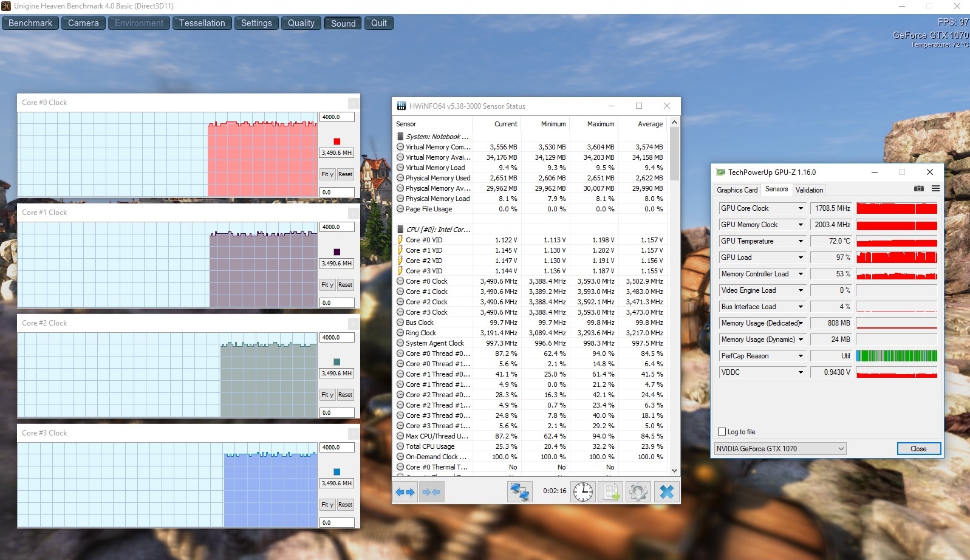970x560 pixels.
Task: Click the HWiNFO scrollbar up arrow
Action: coord(674,123)
